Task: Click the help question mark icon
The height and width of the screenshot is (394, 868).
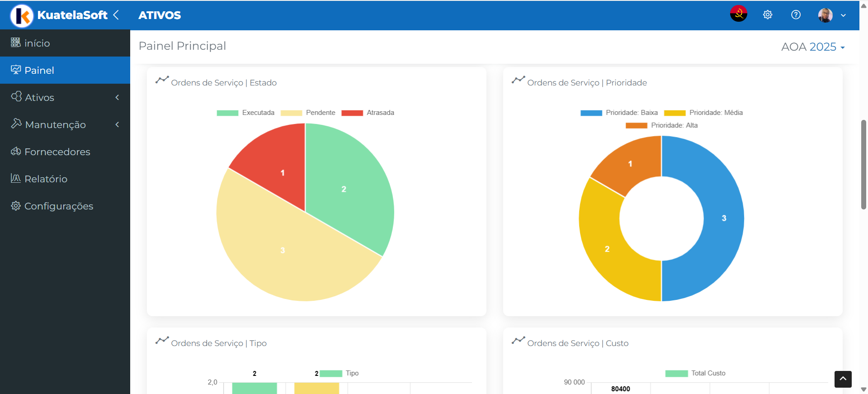Action: (x=796, y=15)
